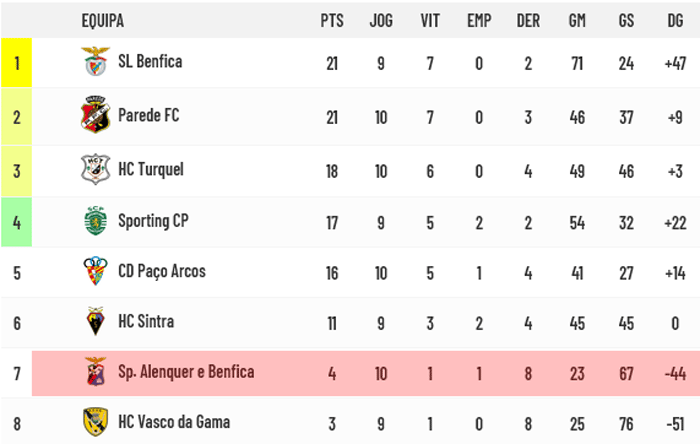Click the DG column header
This screenshot has height=444, width=700.
click(x=675, y=21)
